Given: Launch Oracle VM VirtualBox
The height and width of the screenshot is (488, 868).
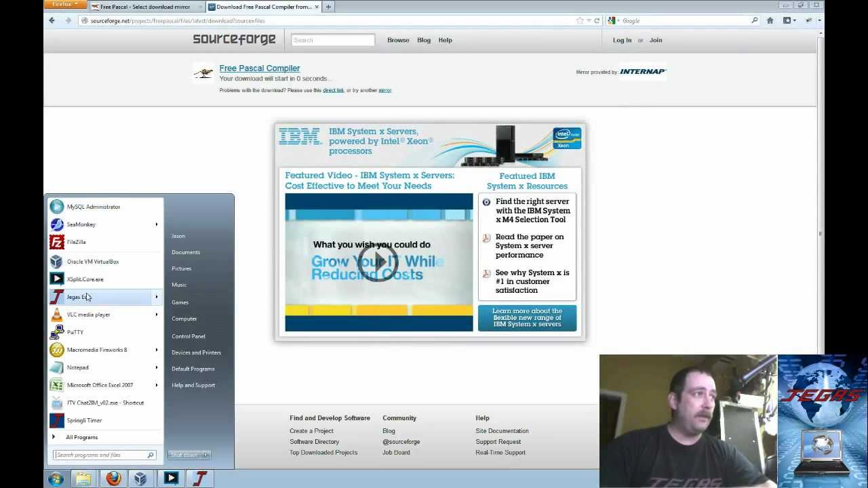Looking at the screenshot, I should 105,262.
